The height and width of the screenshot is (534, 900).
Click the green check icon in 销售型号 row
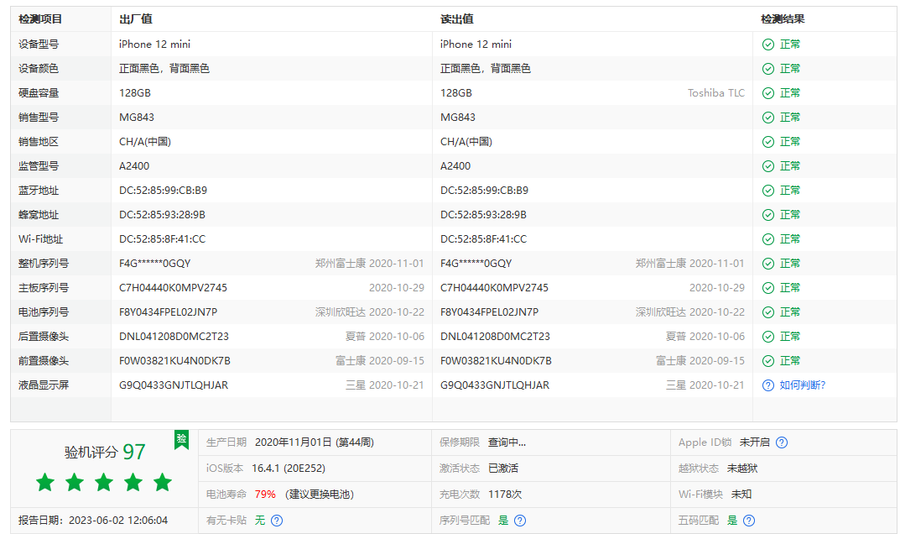[768, 117]
